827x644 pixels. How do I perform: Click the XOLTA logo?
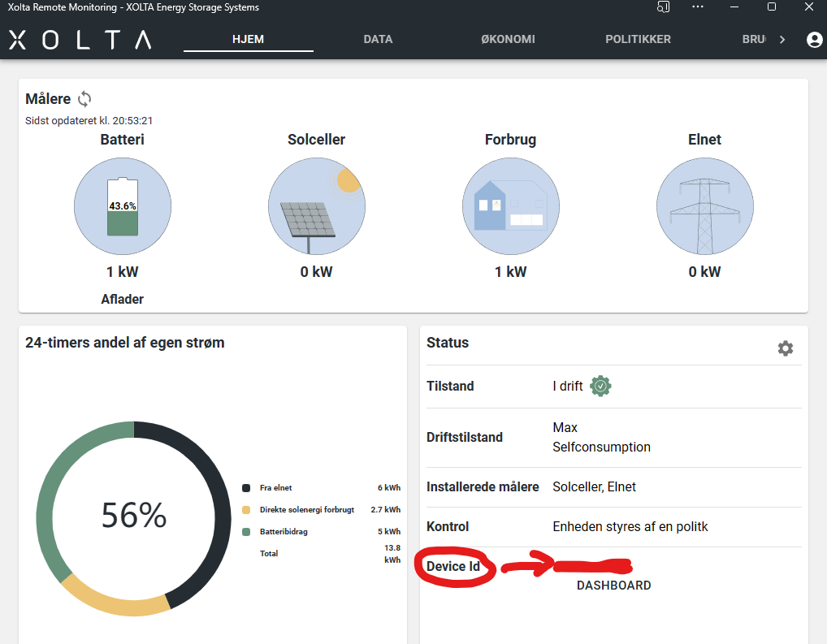(x=80, y=40)
